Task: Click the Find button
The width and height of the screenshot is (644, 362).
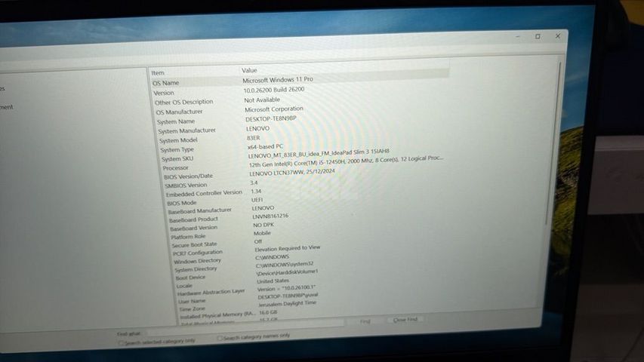Action: point(365,321)
